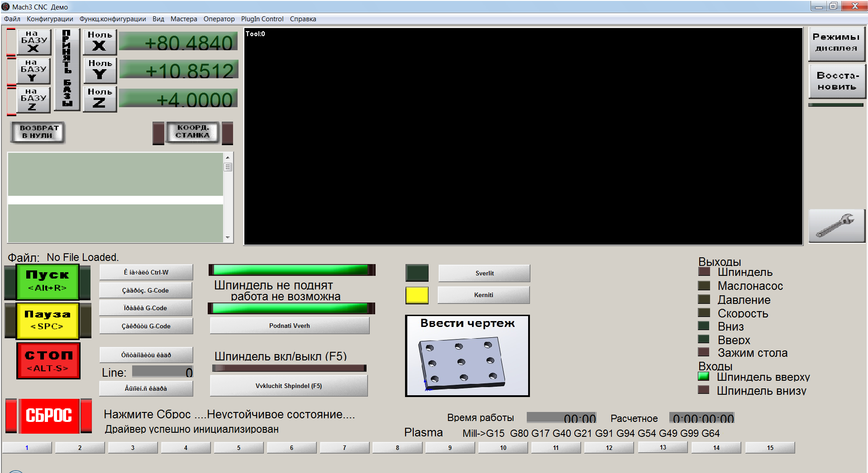
Task: Start the program with green Пуск button
Action: [x=48, y=282]
